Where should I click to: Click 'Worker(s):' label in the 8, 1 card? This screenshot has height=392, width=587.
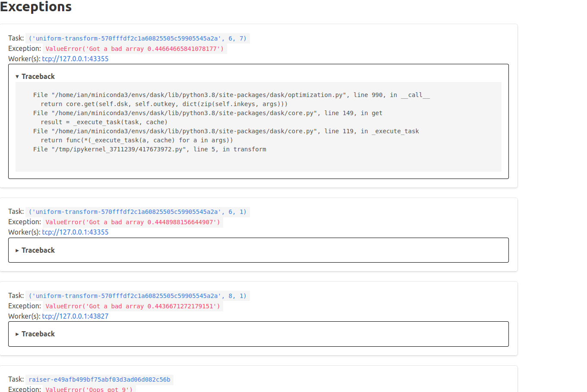click(24, 316)
